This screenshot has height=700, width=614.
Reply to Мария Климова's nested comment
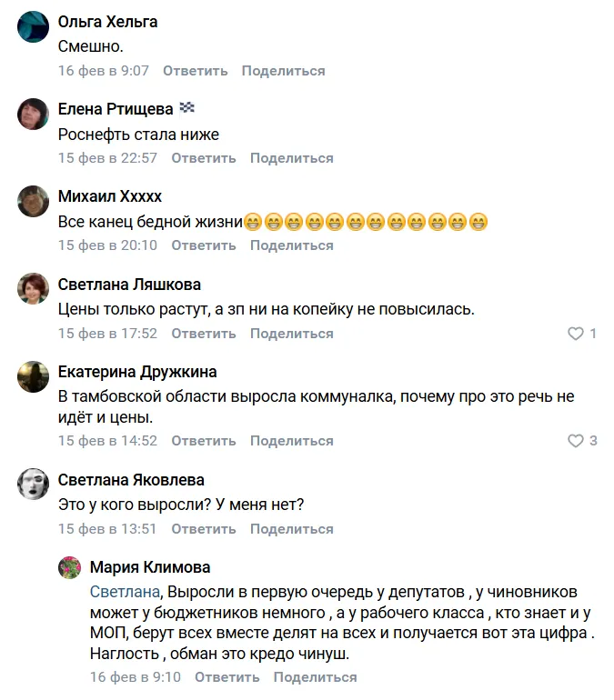[x=226, y=677]
